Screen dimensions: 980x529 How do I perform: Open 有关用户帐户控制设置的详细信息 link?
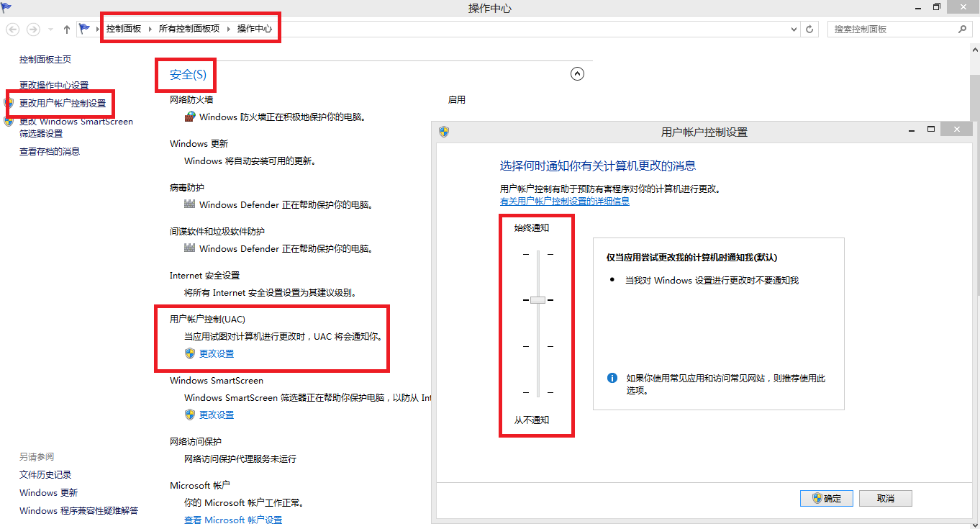[565, 201]
